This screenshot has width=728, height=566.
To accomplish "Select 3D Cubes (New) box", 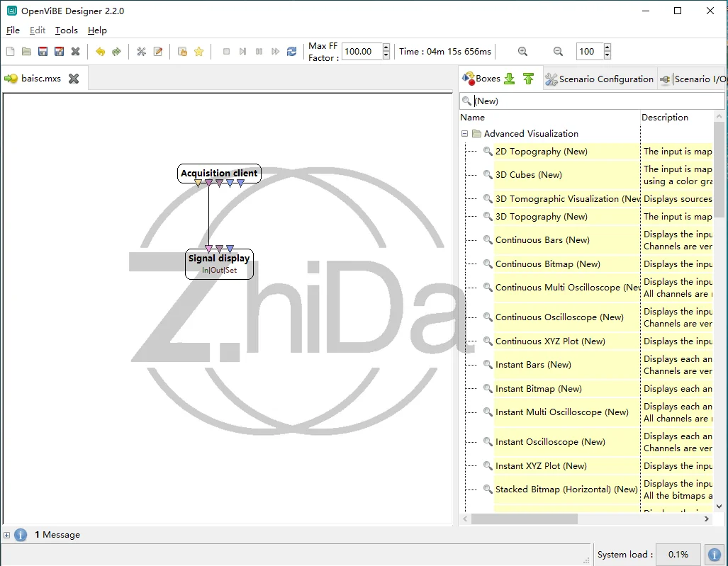I will coord(528,175).
